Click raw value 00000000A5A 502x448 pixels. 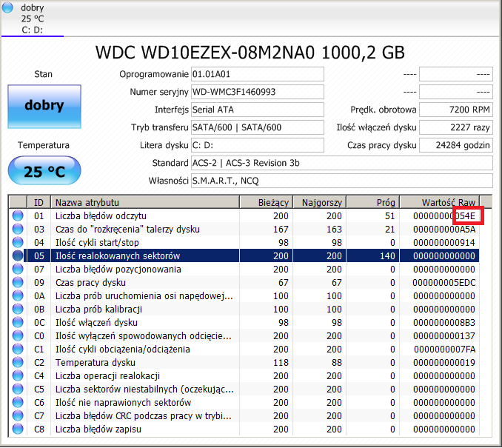(x=444, y=230)
